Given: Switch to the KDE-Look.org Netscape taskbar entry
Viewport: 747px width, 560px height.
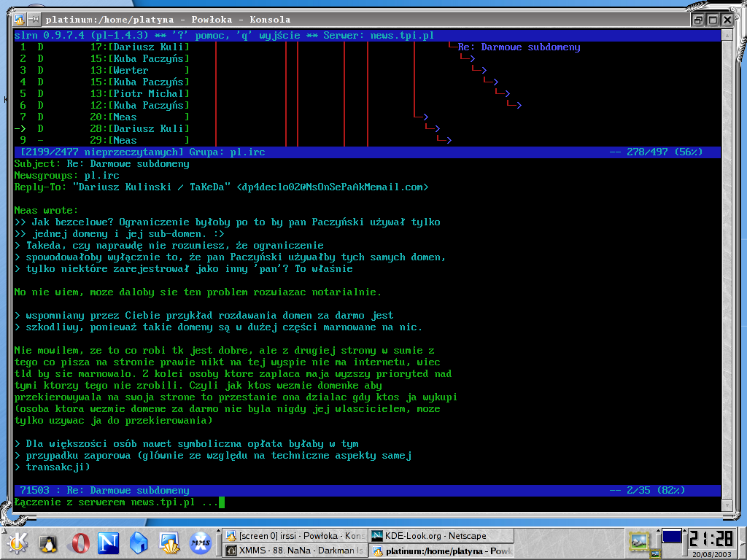Looking at the screenshot, I should tap(441, 536).
